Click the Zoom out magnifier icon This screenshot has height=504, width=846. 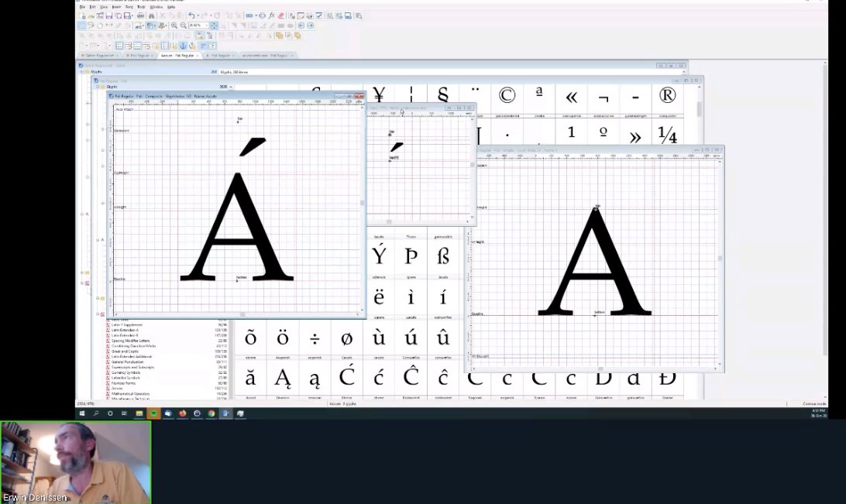(x=184, y=26)
